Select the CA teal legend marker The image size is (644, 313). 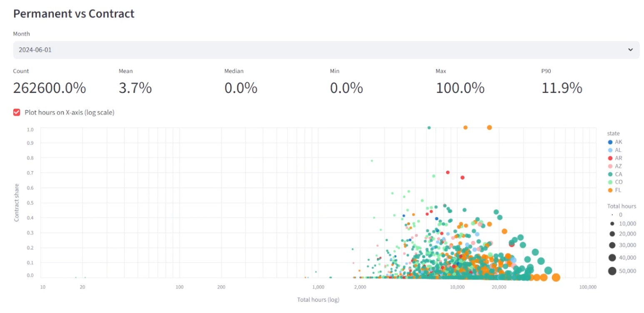tap(610, 174)
